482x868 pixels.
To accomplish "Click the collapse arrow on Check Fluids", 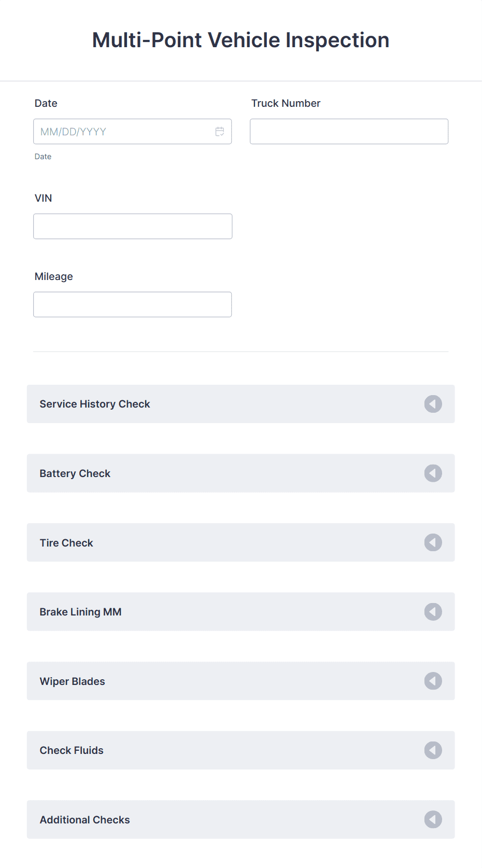I will coord(433,750).
